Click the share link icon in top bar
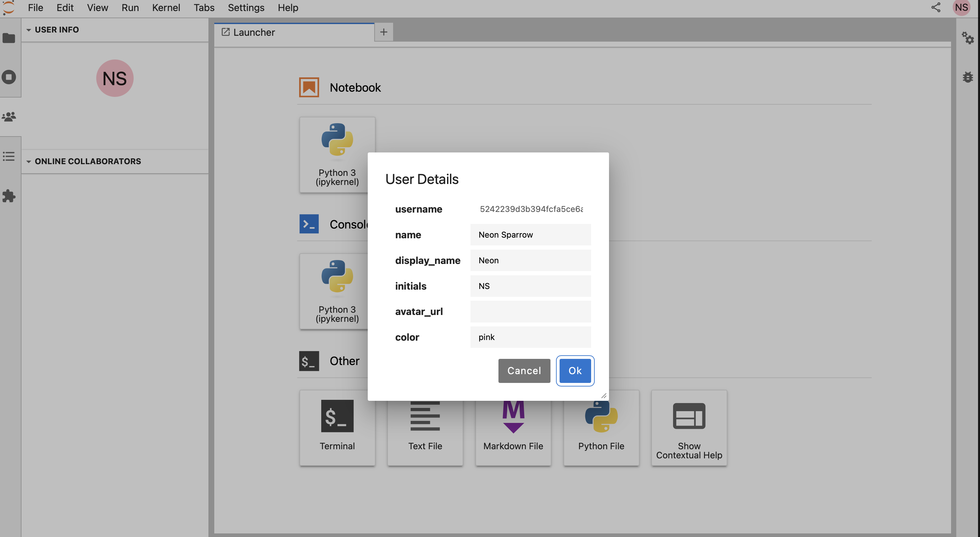The image size is (980, 537). (x=935, y=7)
